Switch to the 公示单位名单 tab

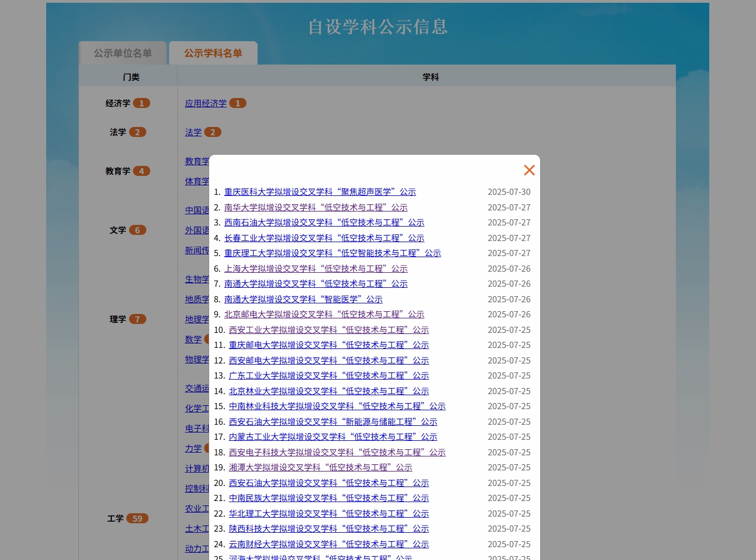point(122,53)
